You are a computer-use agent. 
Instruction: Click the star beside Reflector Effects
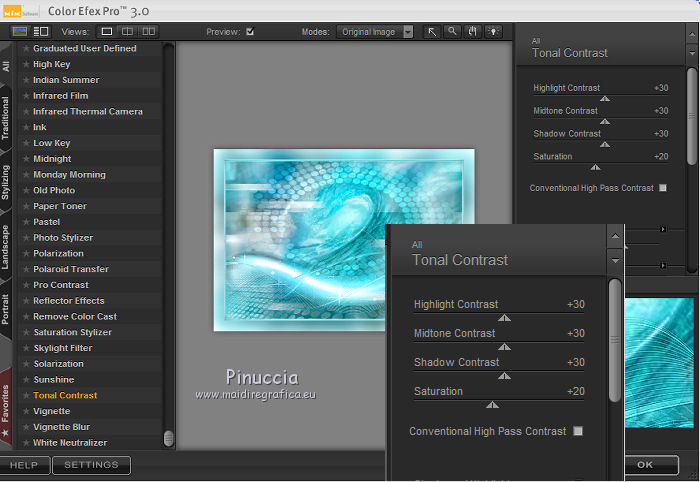(26, 301)
